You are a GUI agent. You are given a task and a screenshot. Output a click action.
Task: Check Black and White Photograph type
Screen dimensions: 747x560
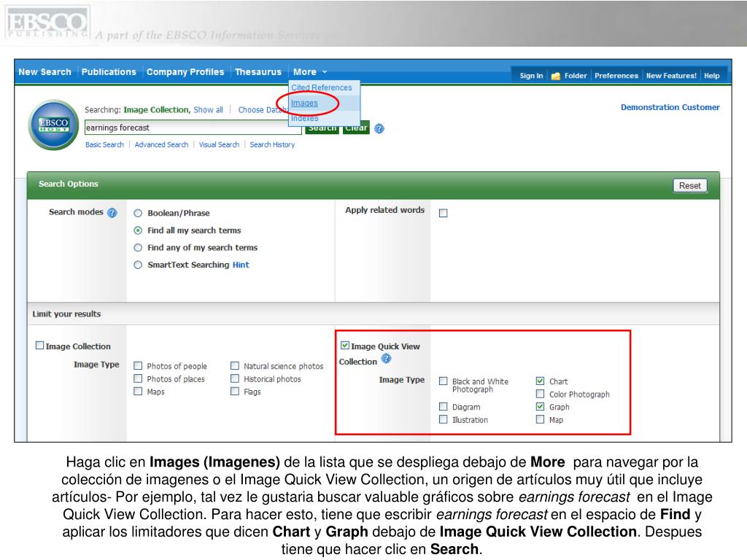(443, 381)
